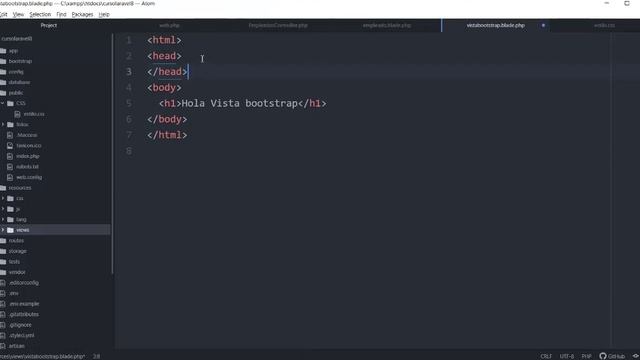The height and width of the screenshot is (360, 640).
Task: Click the web.config file icon
Action: pyautogui.click(x=10, y=178)
